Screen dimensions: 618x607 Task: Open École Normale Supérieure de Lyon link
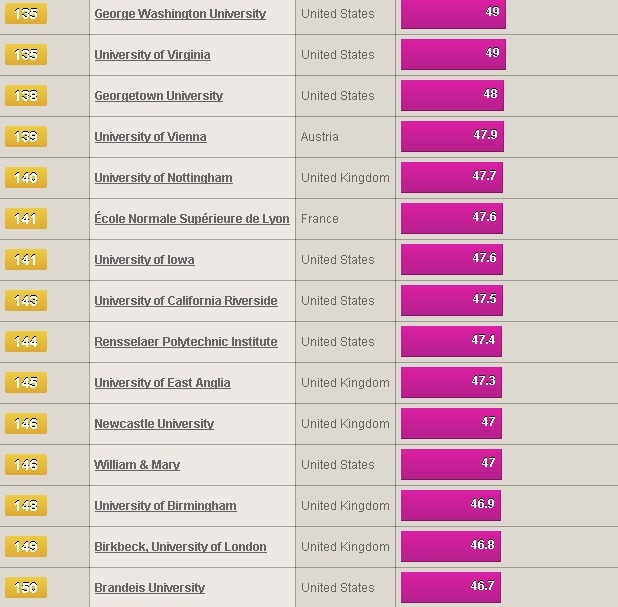[192, 219]
